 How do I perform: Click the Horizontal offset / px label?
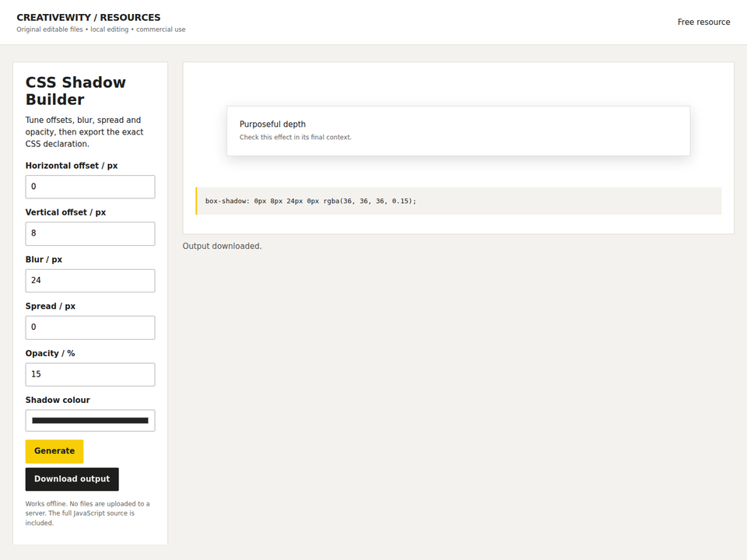click(x=72, y=166)
